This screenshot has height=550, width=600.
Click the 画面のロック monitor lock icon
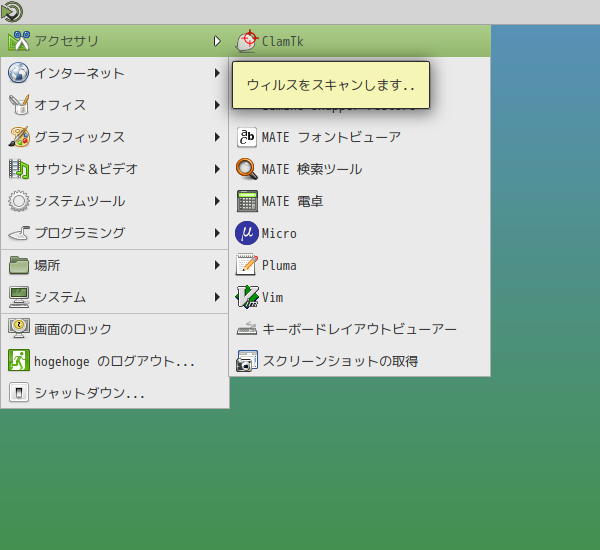19,329
